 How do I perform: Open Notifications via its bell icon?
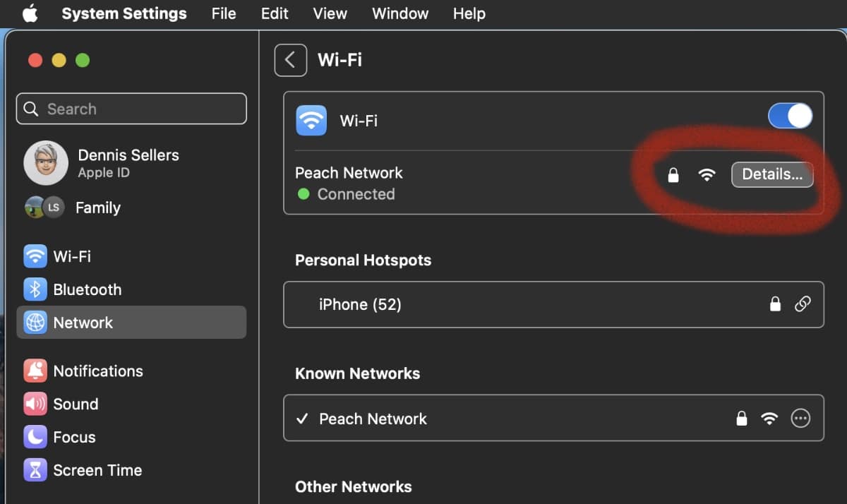pos(35,371)
